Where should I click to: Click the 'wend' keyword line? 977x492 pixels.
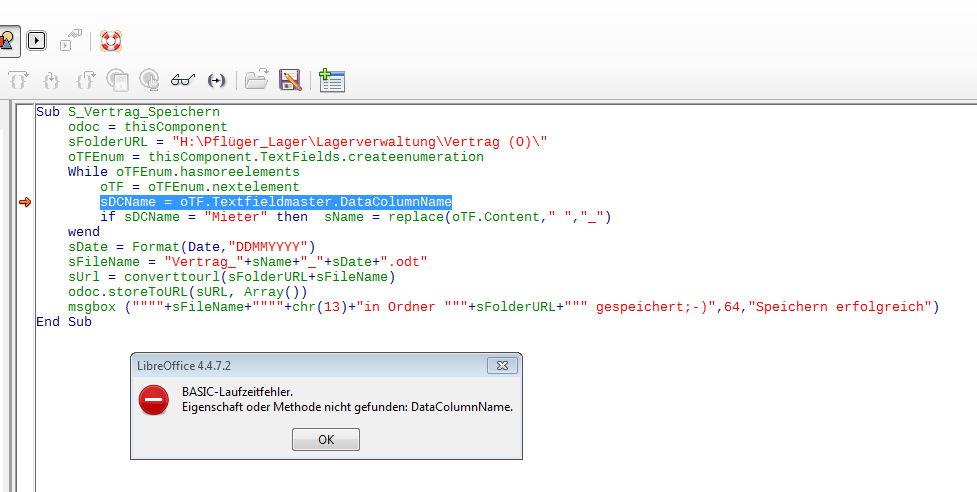pyautogui.click(x=83, y=232)
